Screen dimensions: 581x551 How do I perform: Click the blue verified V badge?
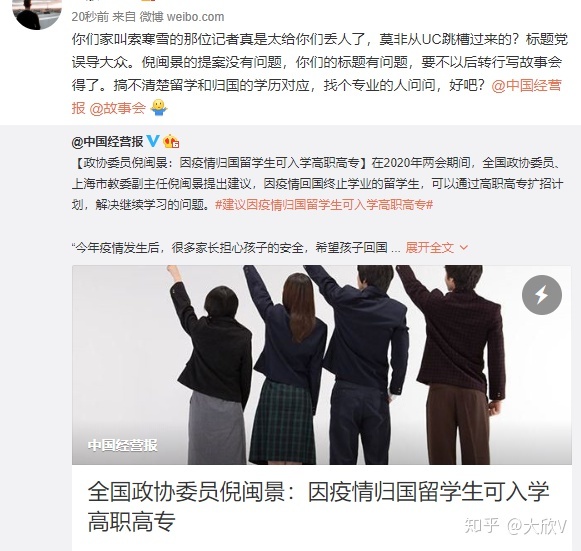153,141
